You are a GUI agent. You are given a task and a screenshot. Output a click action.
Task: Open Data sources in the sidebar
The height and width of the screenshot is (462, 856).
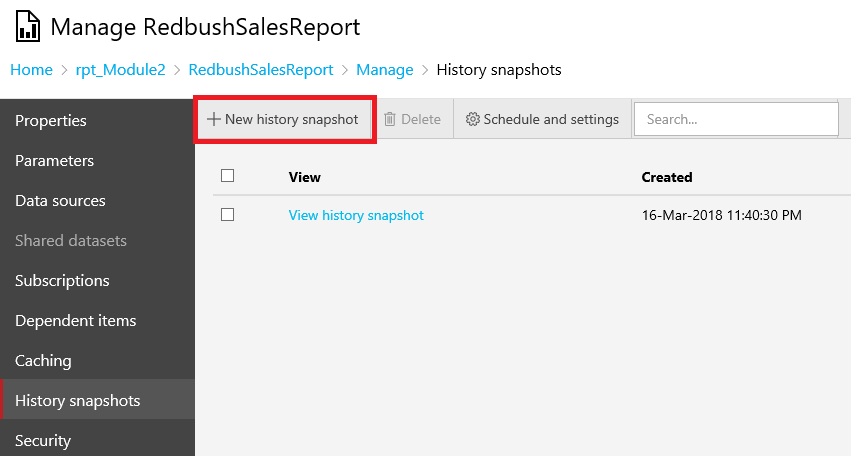pyautogui.click(x=60, y=201)
